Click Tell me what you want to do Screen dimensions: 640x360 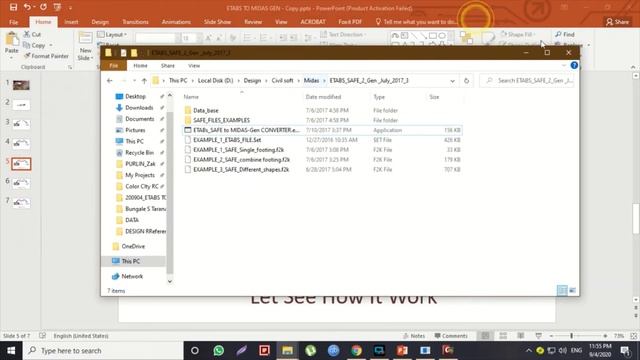(416, 22)
